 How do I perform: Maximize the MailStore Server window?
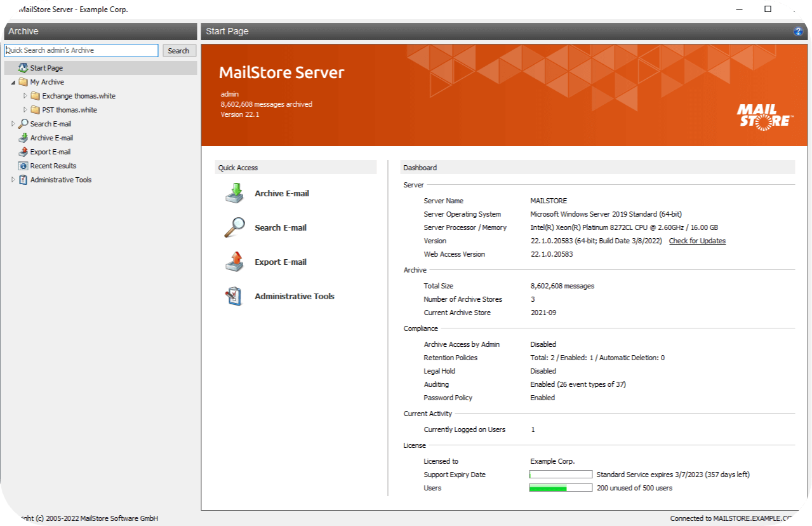pos(768,9)
